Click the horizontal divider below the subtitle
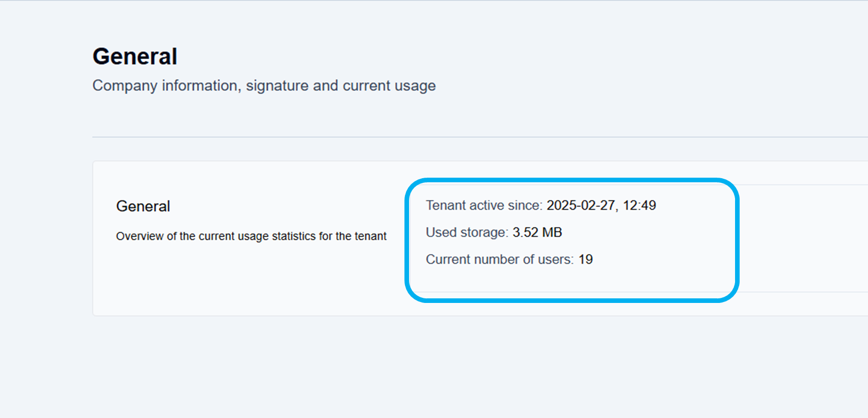This screenshot has width=868, height=418. (x=458, y=137)
